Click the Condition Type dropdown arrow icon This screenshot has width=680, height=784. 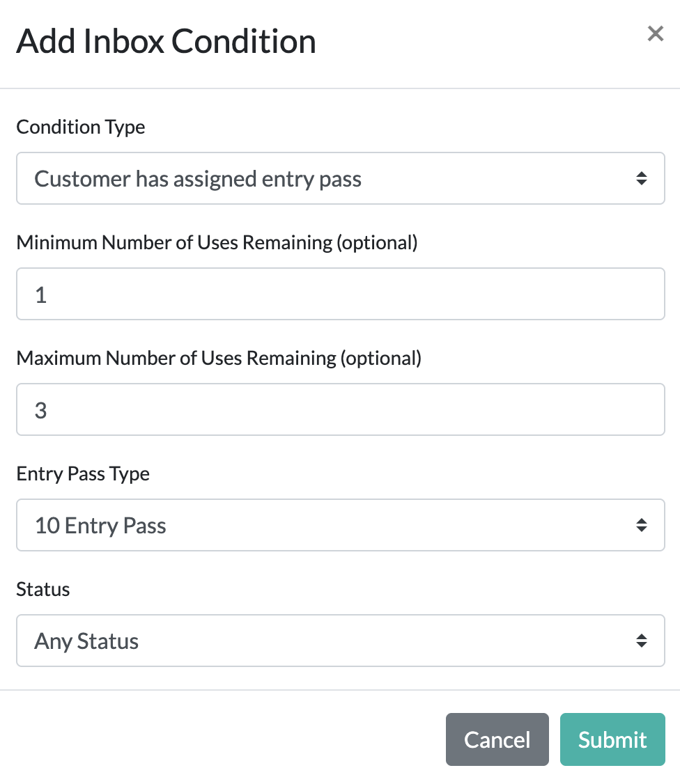tap(641, 179)
